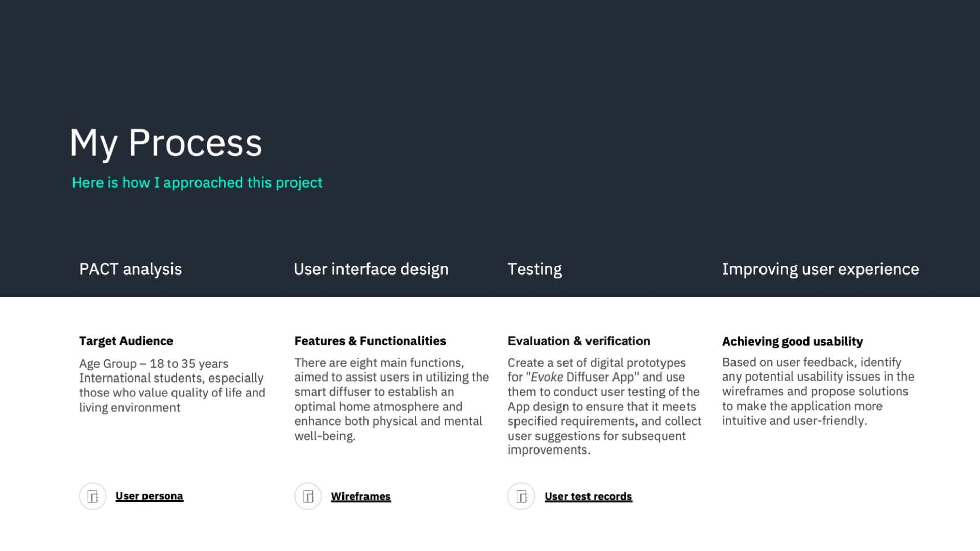Select the Improving user experience heading
The image size is (980, 551).
pos(820,269)
